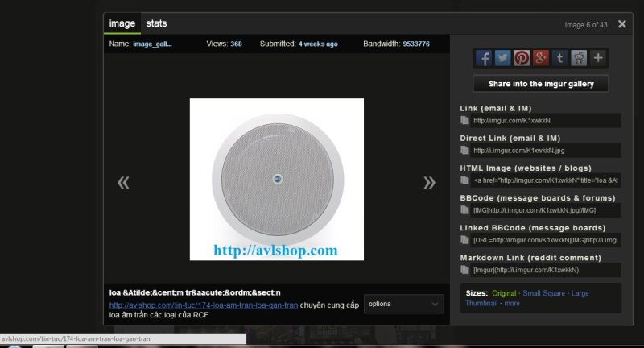This screenshot has height=348, width=644.
Task: Share image on Tumblr
Action: (559, 58)
